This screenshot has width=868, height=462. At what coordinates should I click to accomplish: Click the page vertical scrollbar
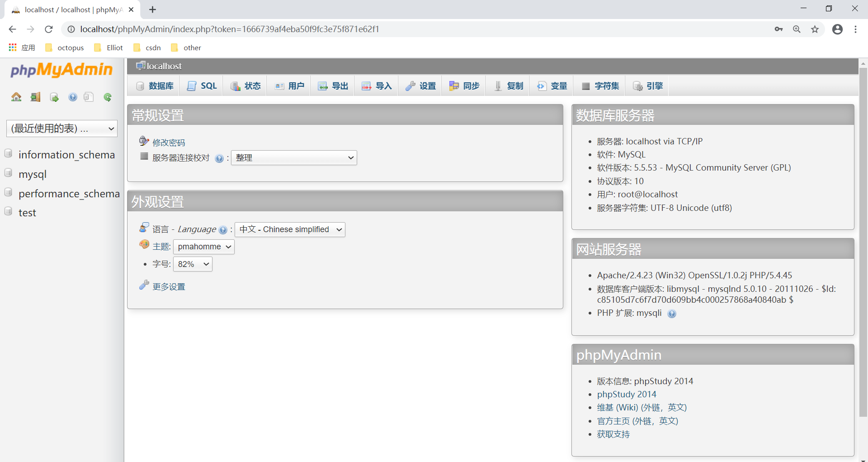[x=863, y=242]
